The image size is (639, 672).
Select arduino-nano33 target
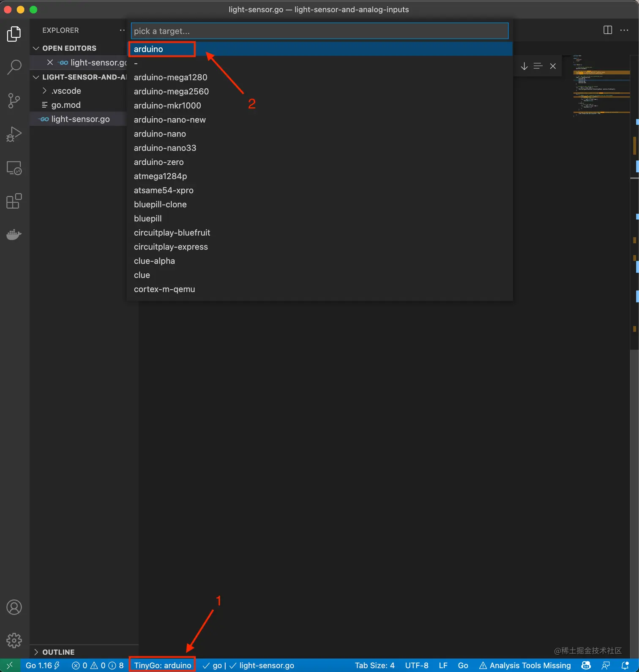[x=320, y=148]
